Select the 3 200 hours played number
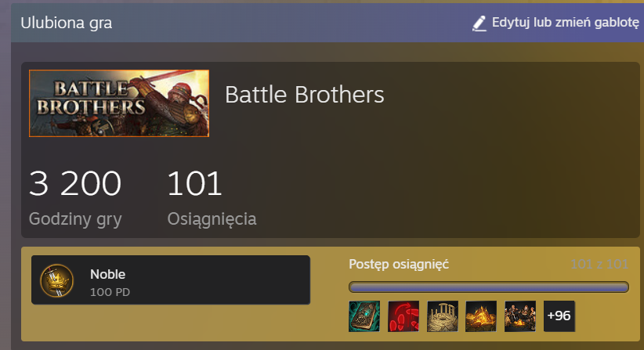 (x=75, y=184)
